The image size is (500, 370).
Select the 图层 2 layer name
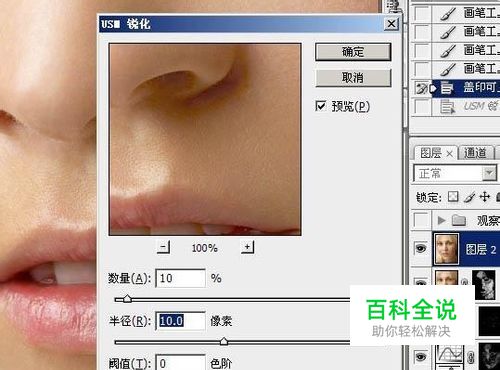click(481, 249)
